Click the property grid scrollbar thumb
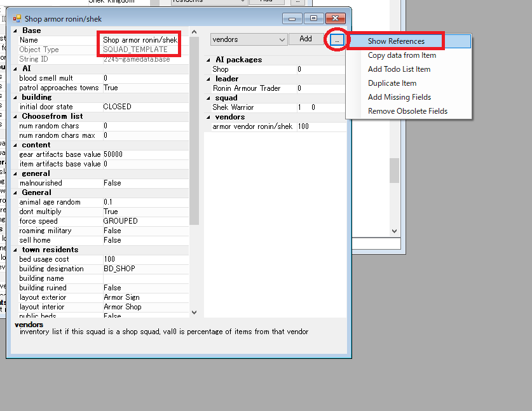532x411 pixels. click(194, 131)
